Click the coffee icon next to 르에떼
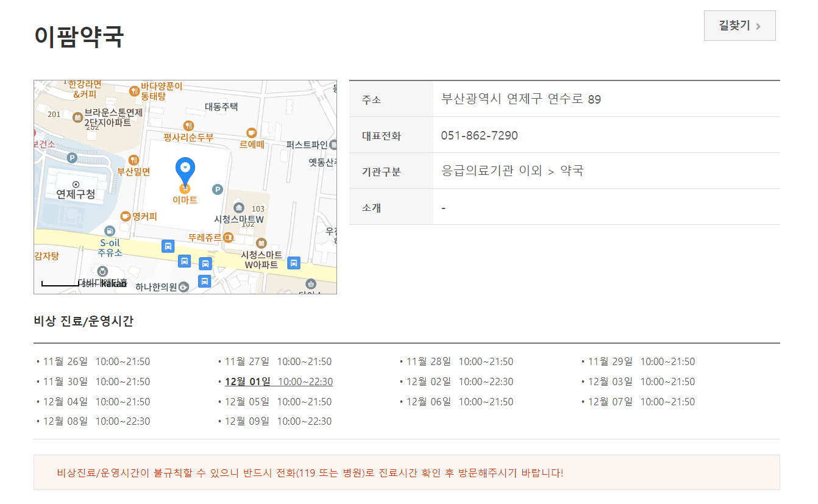Screen dimensions: 818x504 (x=251, y=133)
